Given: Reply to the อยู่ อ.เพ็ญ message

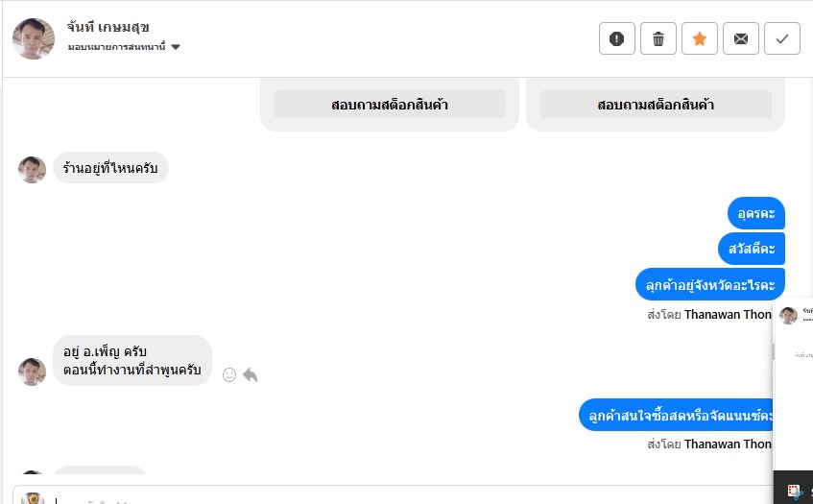Looking at the screenshot, I should pyautogui.click(x=251, y=374).
